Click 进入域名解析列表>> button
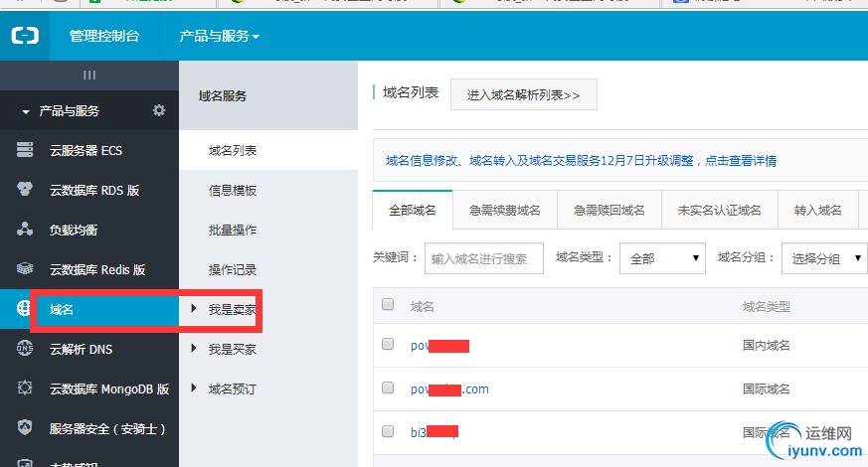Image resolution: width=868 pixels, height=467 pixels. (524, 94)
